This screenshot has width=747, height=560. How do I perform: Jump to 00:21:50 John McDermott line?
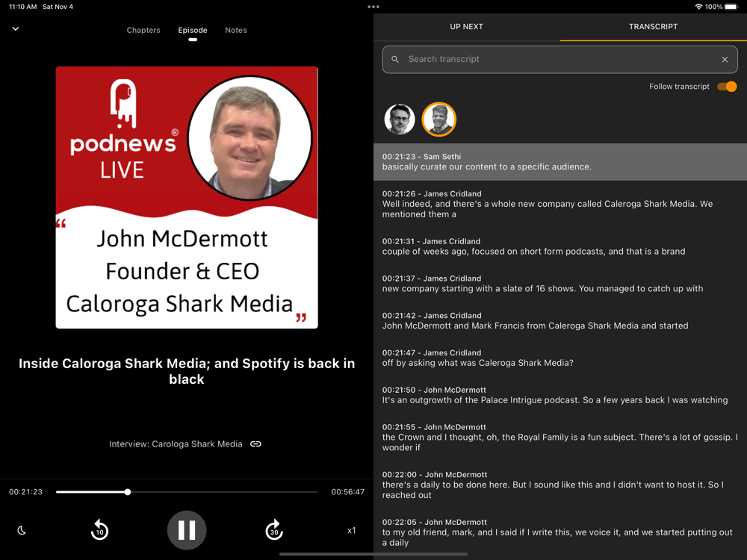[560, 395]
